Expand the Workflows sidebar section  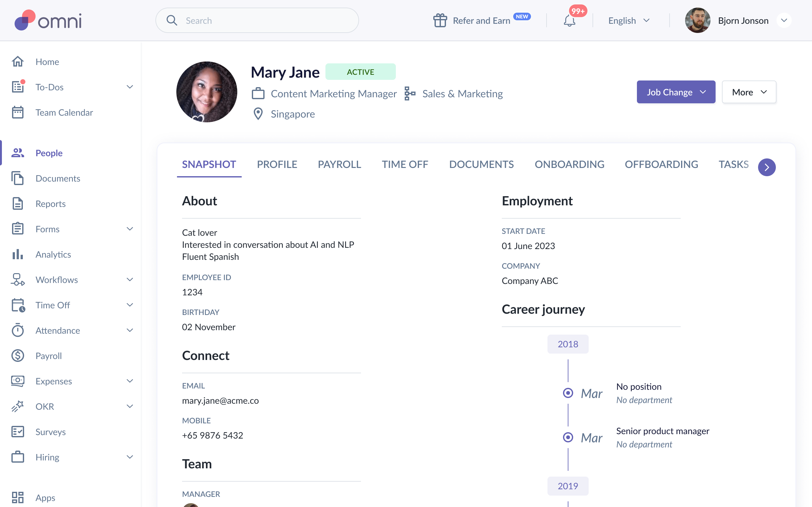click(129, 280)
